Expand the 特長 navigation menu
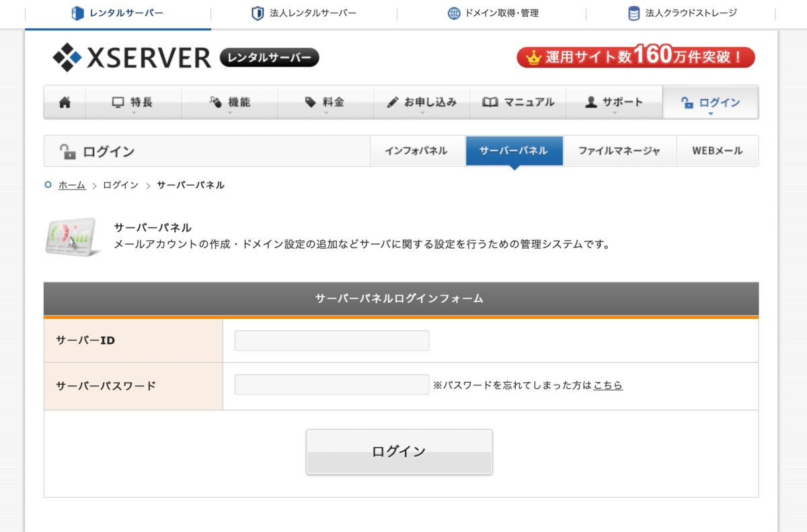This screenshot has width=807, height=532. click(x=133, y=102)
